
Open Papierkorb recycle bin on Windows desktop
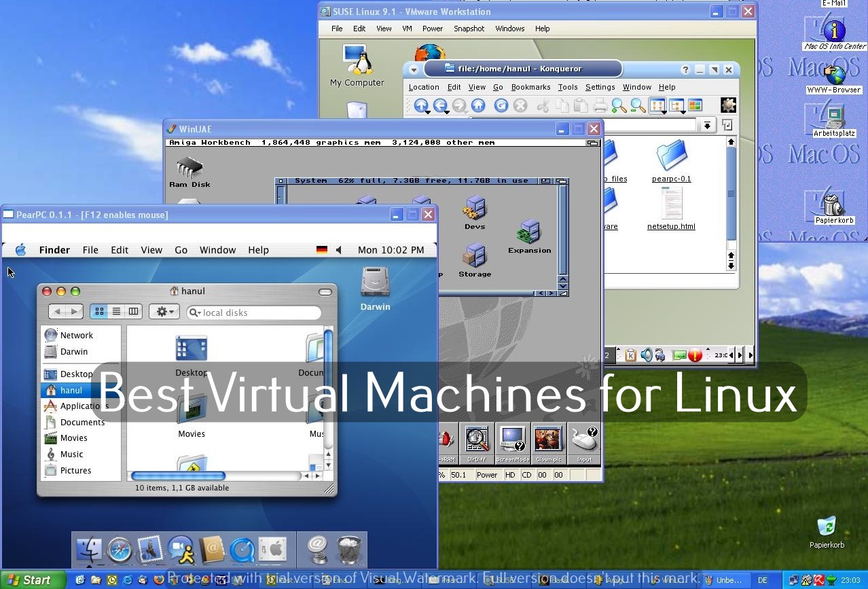point(827,532)
